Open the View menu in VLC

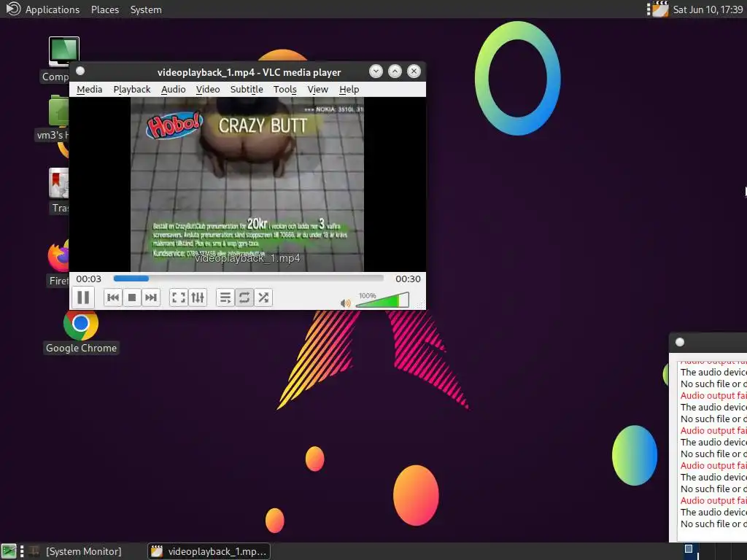[x=318, y=90]
